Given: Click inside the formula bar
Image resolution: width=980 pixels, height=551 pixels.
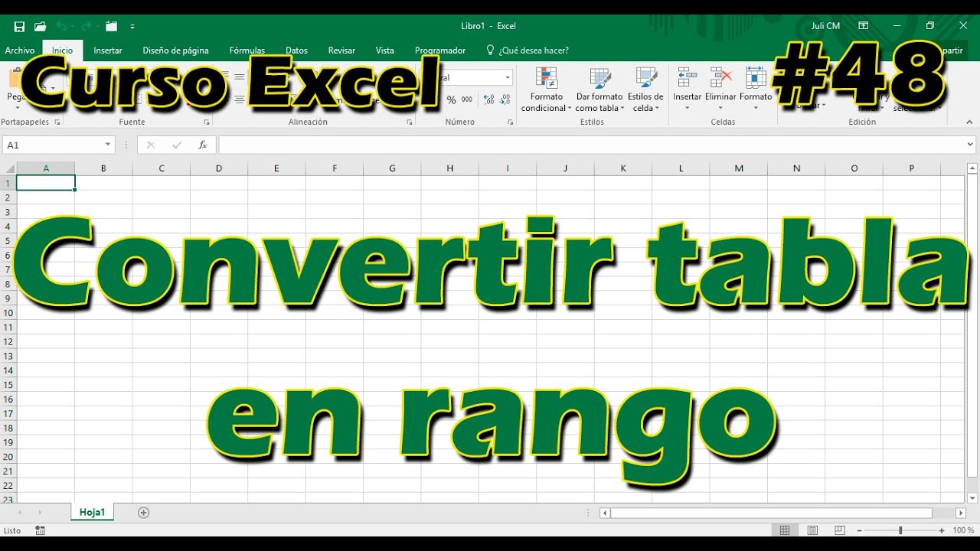Looking at the screenshot, I should pyautogui.click(x=591, y=145).
